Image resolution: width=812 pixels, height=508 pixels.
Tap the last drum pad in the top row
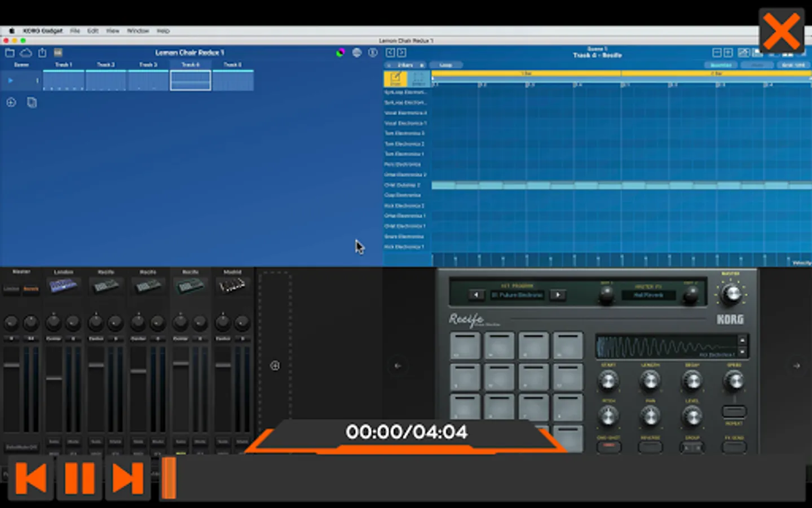point(568,345)
